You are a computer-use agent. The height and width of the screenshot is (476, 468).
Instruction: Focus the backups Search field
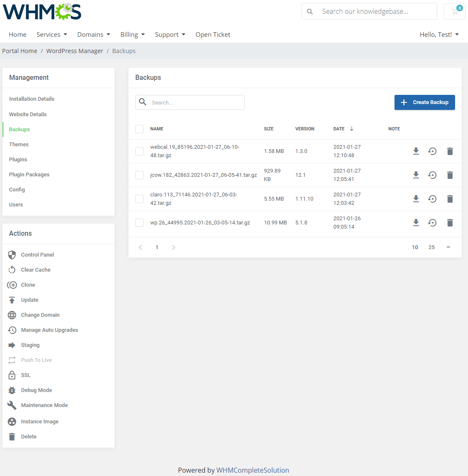coord(190,102)
